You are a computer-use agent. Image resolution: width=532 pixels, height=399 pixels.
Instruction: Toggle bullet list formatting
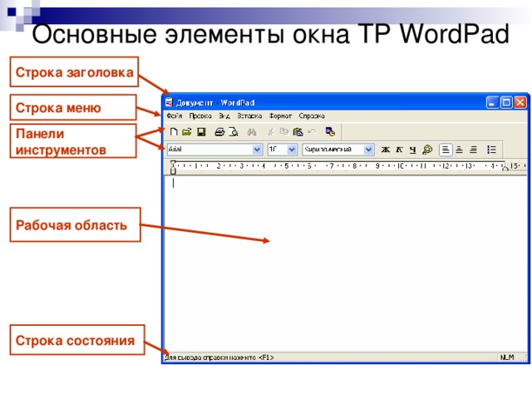[491, 150]
